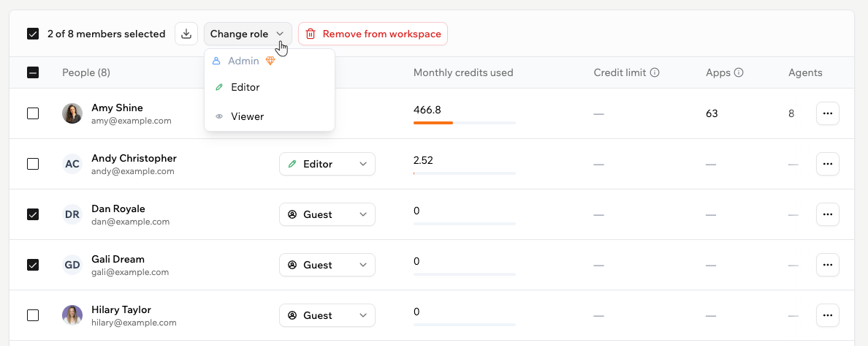Viewport: 868px width, 346px height.
Task: Click the Apps info icon
Action: coord(739,72)
